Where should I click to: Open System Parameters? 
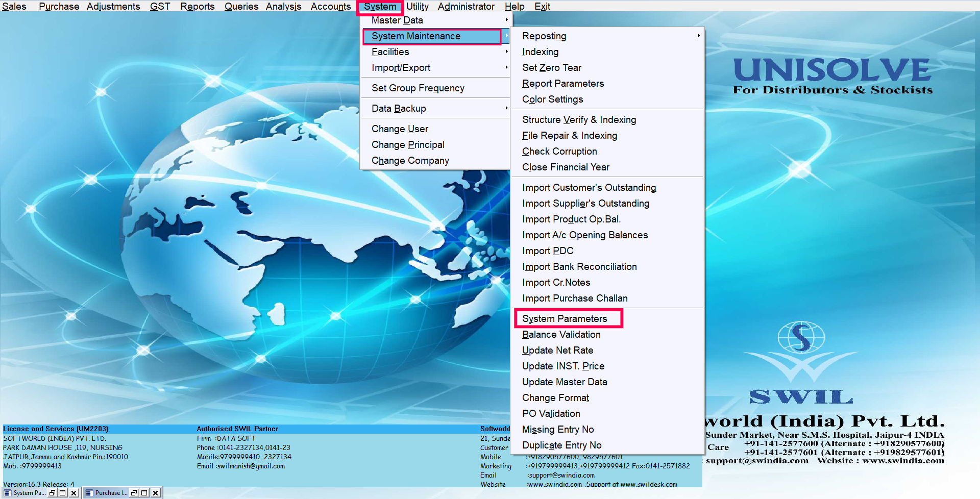point(607,319)
